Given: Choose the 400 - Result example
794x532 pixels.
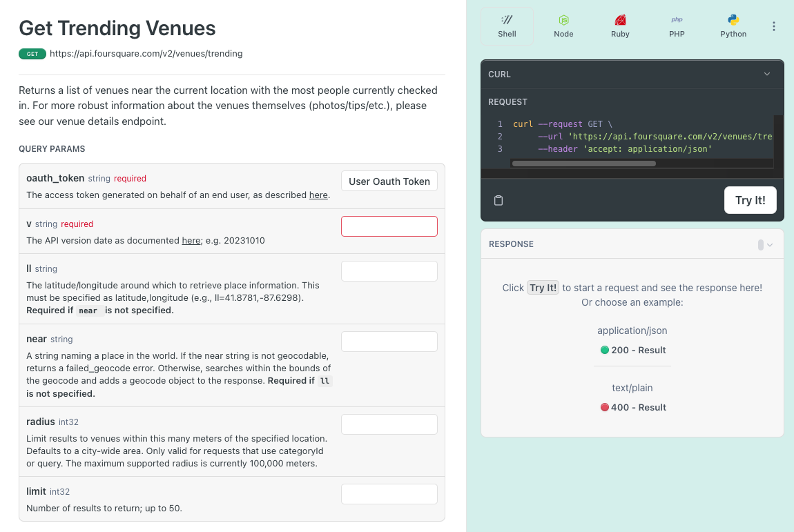Looking at the screenshot, I should [x=633, y=408].
